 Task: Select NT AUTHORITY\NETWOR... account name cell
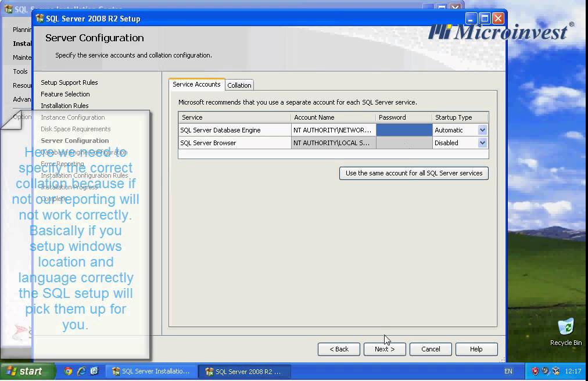coord(333,130)
